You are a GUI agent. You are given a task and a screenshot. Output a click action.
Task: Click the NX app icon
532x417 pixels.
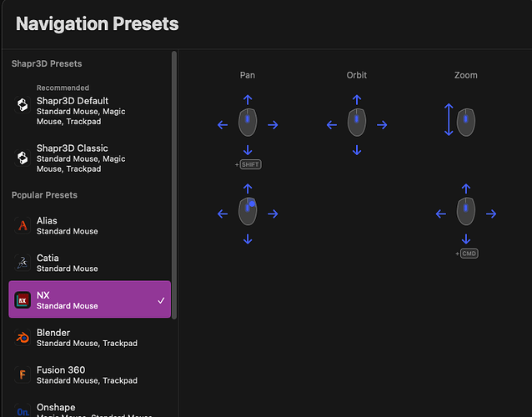coord(23,299)
